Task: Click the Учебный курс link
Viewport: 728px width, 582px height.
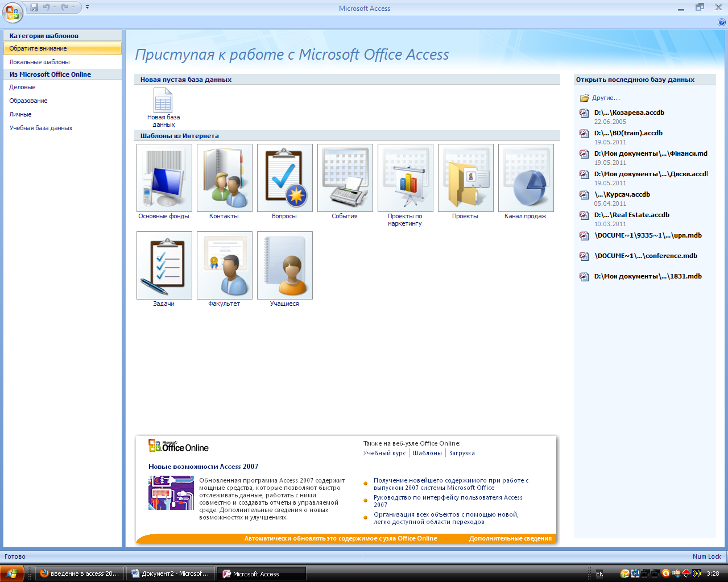Action: point(384,453)
